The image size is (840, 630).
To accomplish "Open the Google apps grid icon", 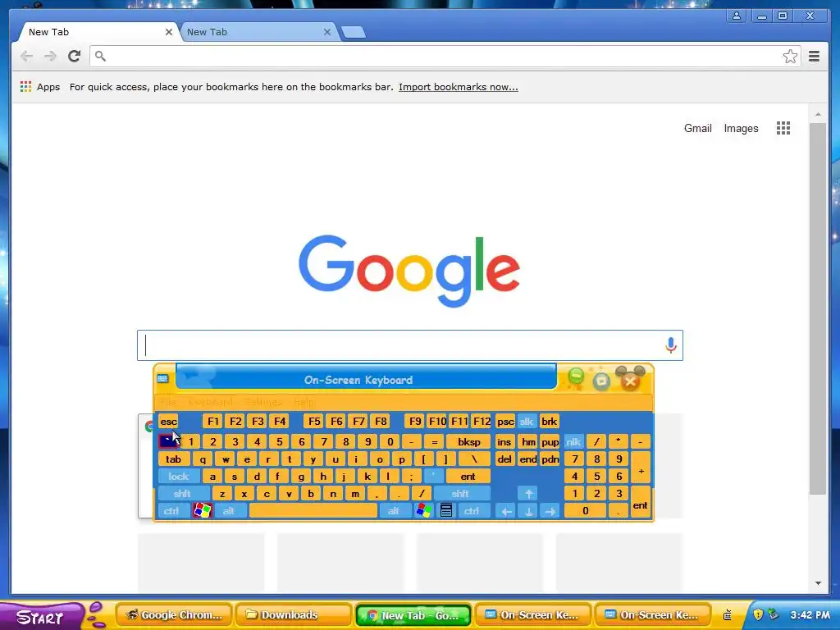I will tap(783, 128).
